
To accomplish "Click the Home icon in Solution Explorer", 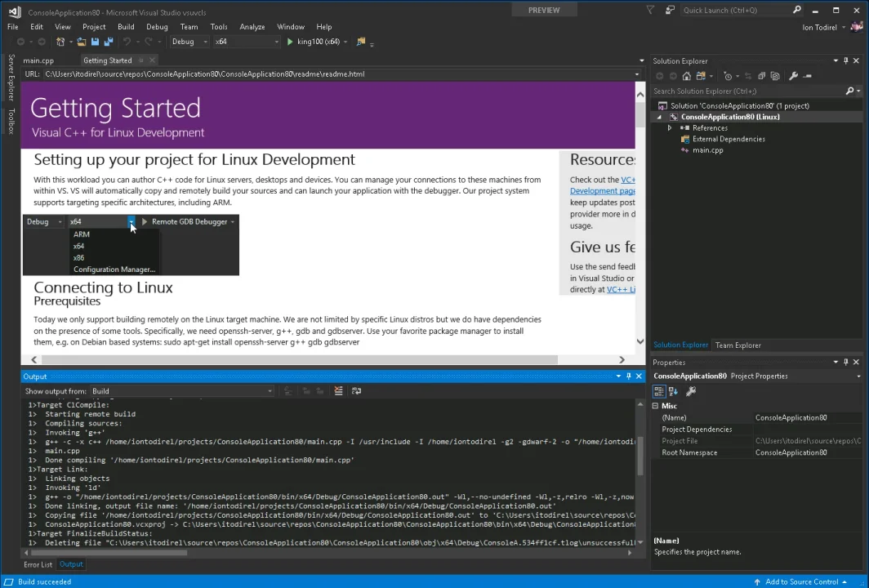I will click(x=687, y=76).
